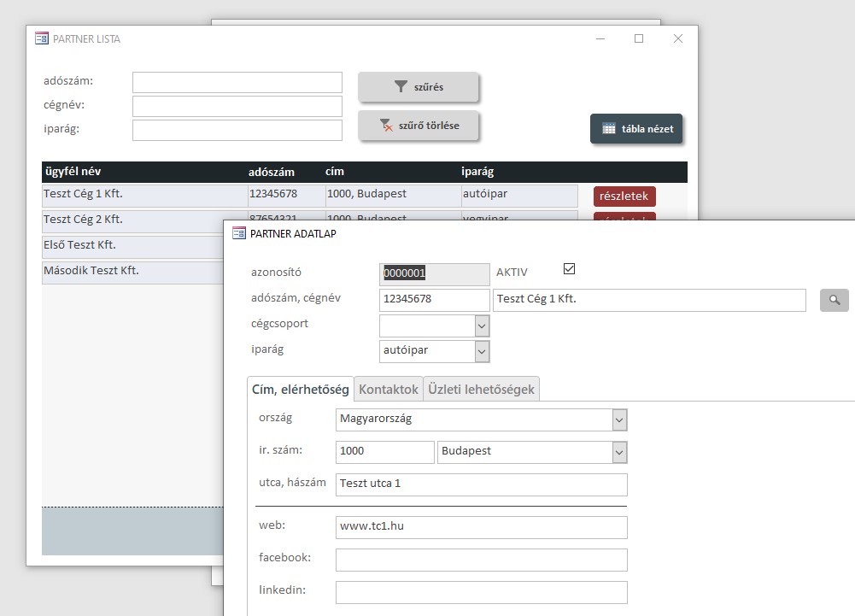The image size is (855, 616).
Task: Switch to the Üzleti lehetőségek tab
Action: click(x=481, y=389)
